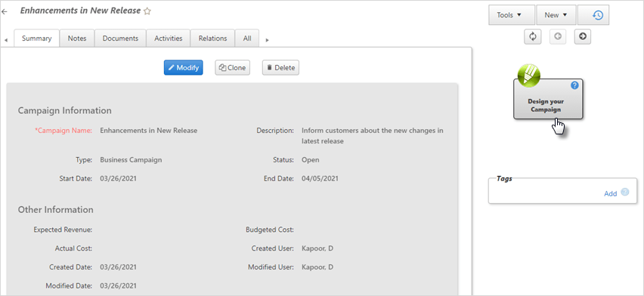Click the Budgeted Cost label

(269, 230)
